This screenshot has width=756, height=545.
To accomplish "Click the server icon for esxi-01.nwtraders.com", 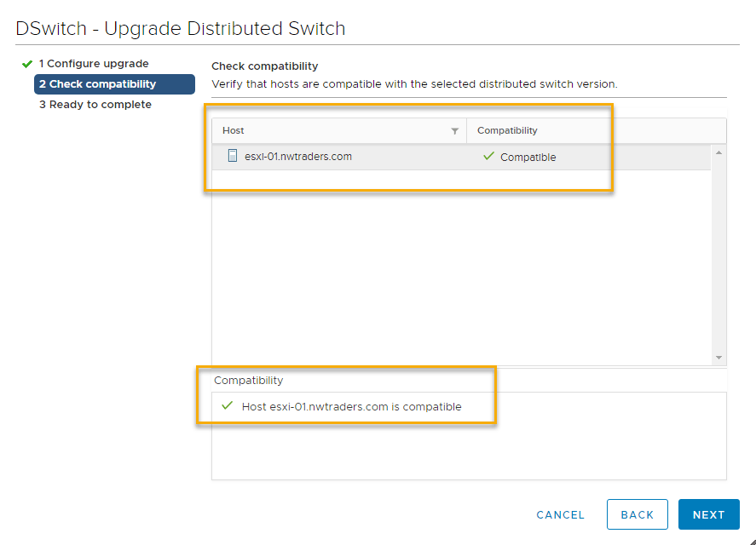I will (x=233, y=156).
